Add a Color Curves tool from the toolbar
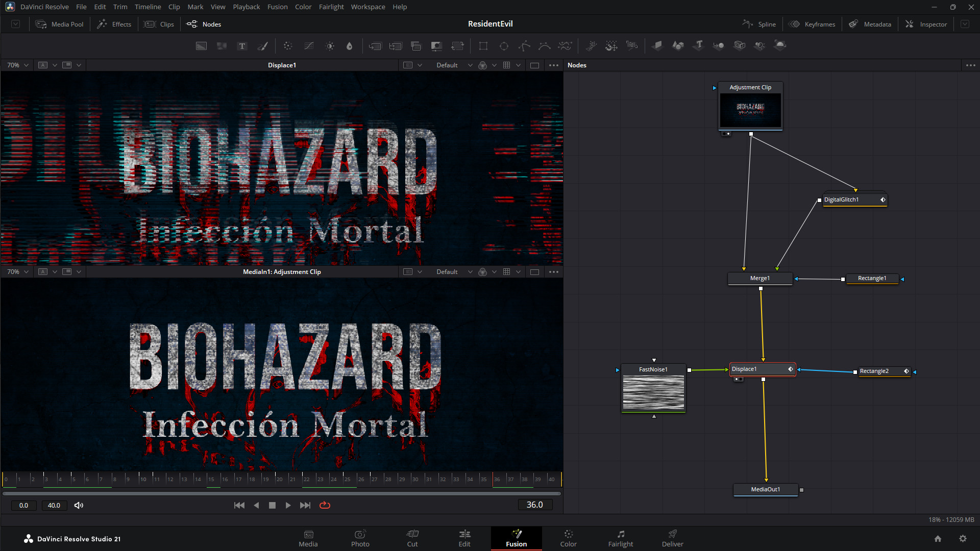Image resolution: width=980 pixels, height=551 pixels. tap(309, 46)
